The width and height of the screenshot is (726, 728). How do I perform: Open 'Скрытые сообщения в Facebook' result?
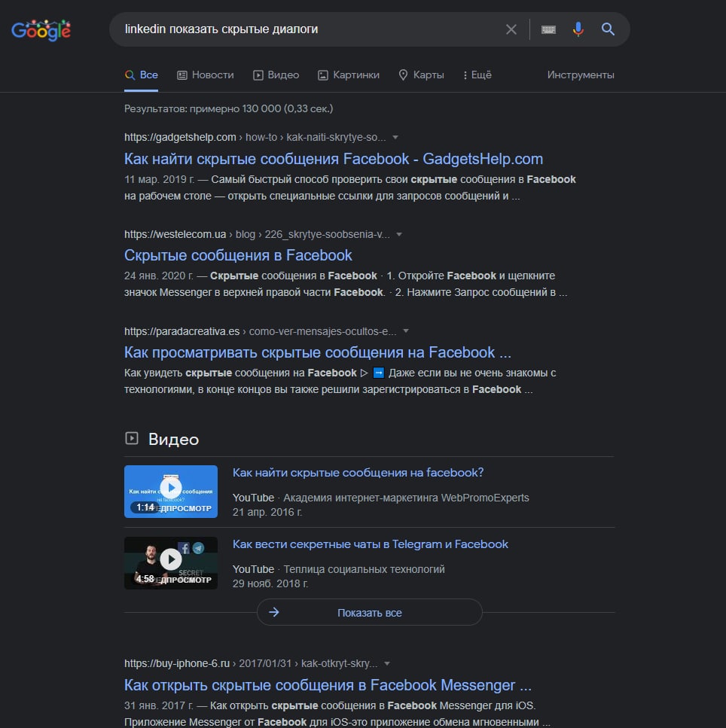tap(238, 255)
